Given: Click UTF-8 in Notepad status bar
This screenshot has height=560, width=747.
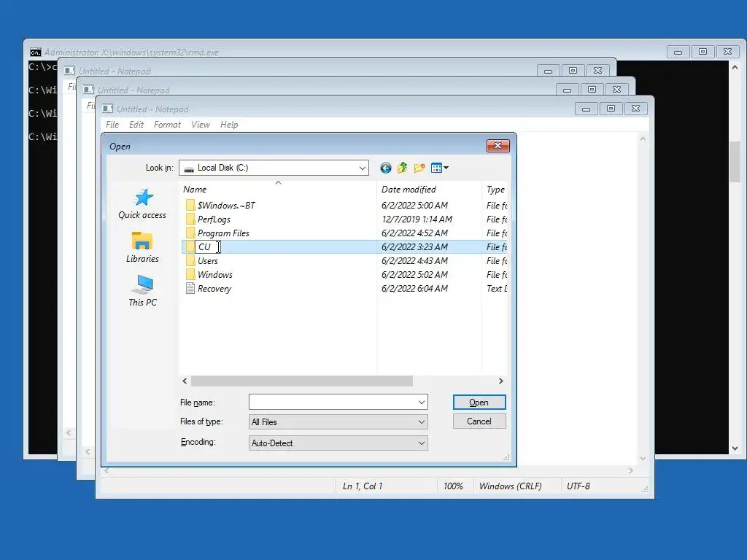Looking at the screenshot, I should click(x=578, y=486).
